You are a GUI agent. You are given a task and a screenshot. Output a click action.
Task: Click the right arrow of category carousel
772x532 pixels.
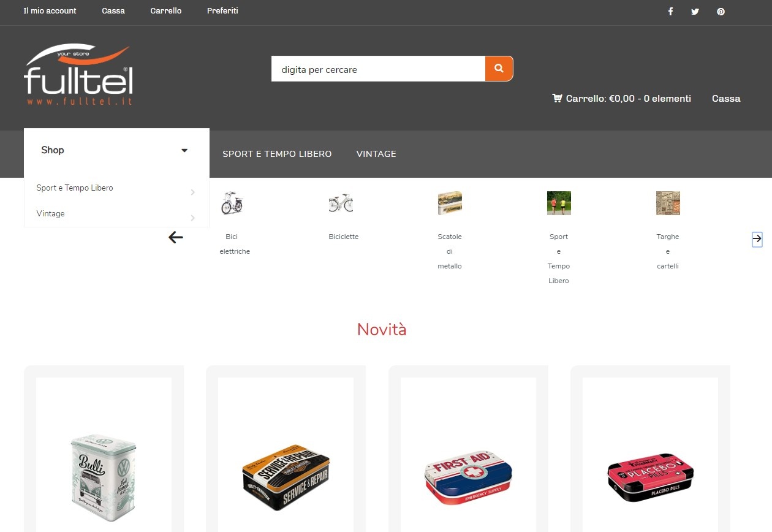(x=757, y=239)
